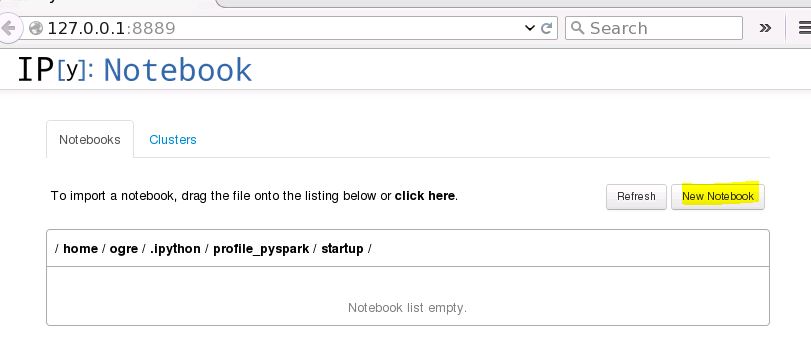Image resolution: width=811 pixels, height=362 pixels.
Task: Open the ogre breadcrumb folder
Action: tap(124, 249)
